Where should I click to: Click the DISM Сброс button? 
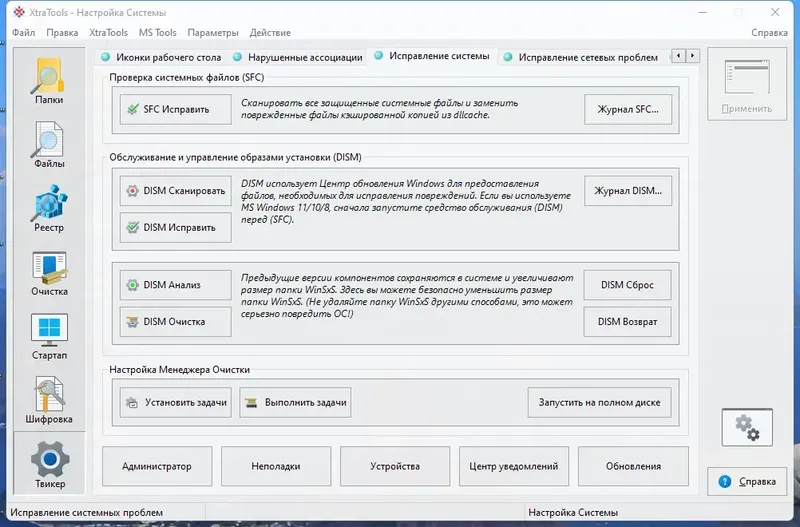click(x=628, y=285)
